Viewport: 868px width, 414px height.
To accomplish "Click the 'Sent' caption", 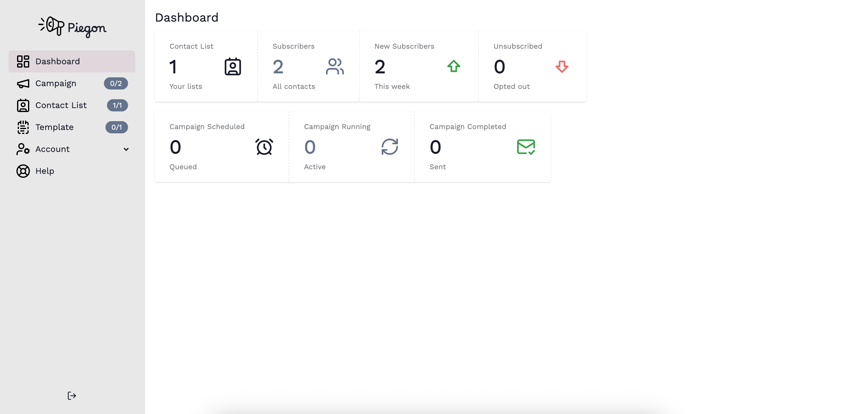I will 438,167.
